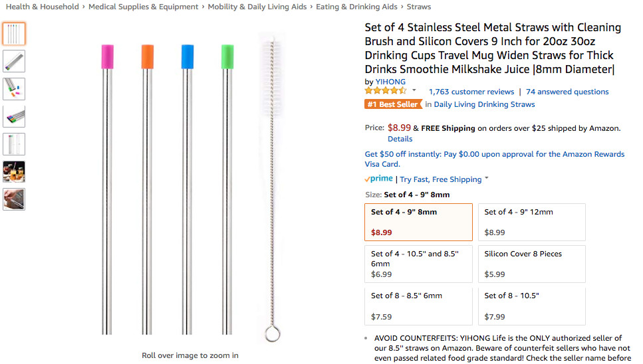Click the star rating icons
This screenshot has width=643, height=364.
pyautogui.click(x=386, y=91)
